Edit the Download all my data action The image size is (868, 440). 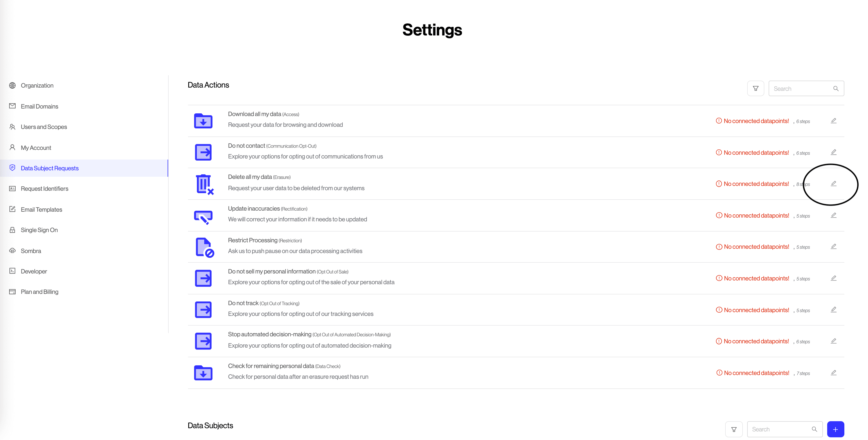[833, 121]
